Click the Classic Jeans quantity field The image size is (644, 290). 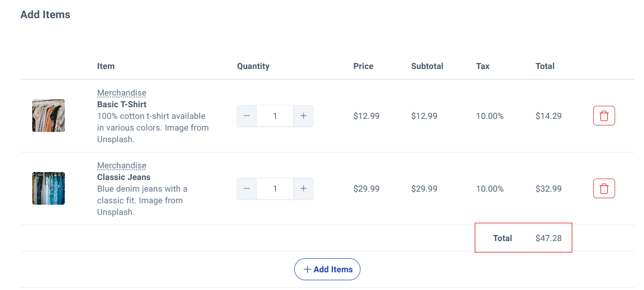pyautogui.click(x=275, y=189)
